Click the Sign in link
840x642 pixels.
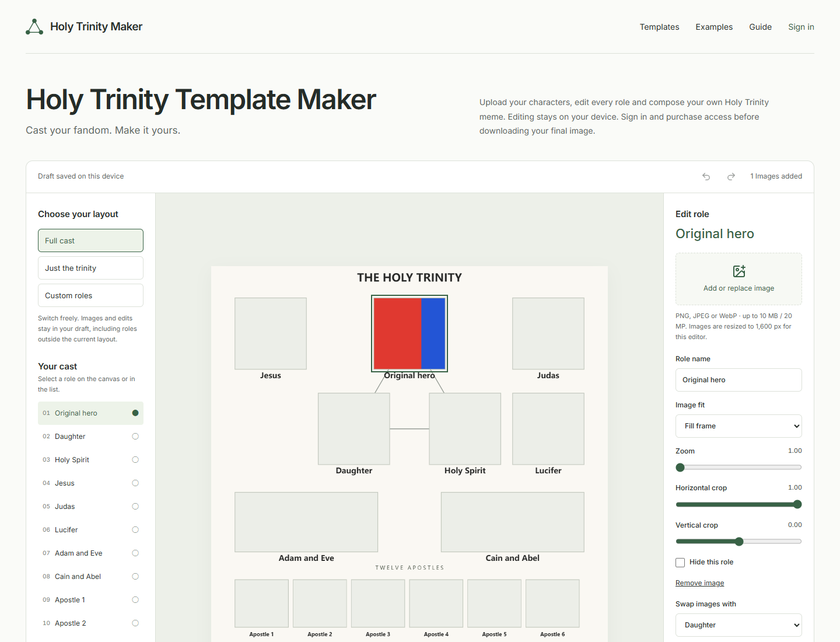pyautogui.click(x=801, y=27)
